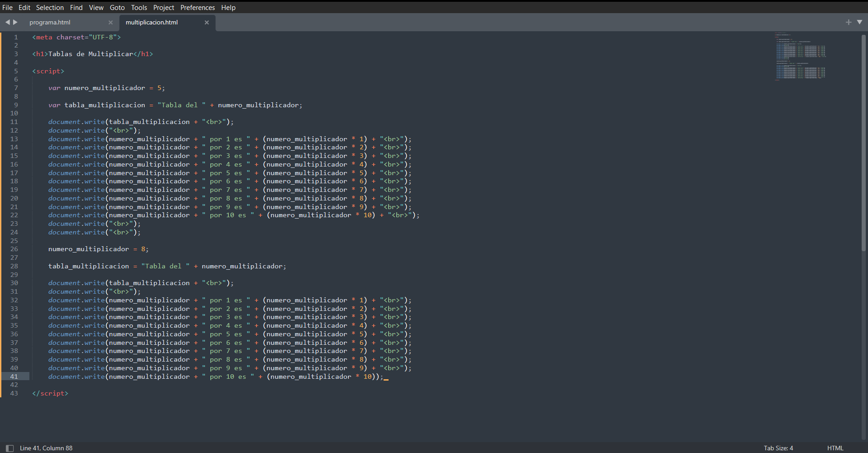Open the tab list dropdown arrow
Image resolution: width=868 pixels, height=453 pixels.
coord(859,22)
